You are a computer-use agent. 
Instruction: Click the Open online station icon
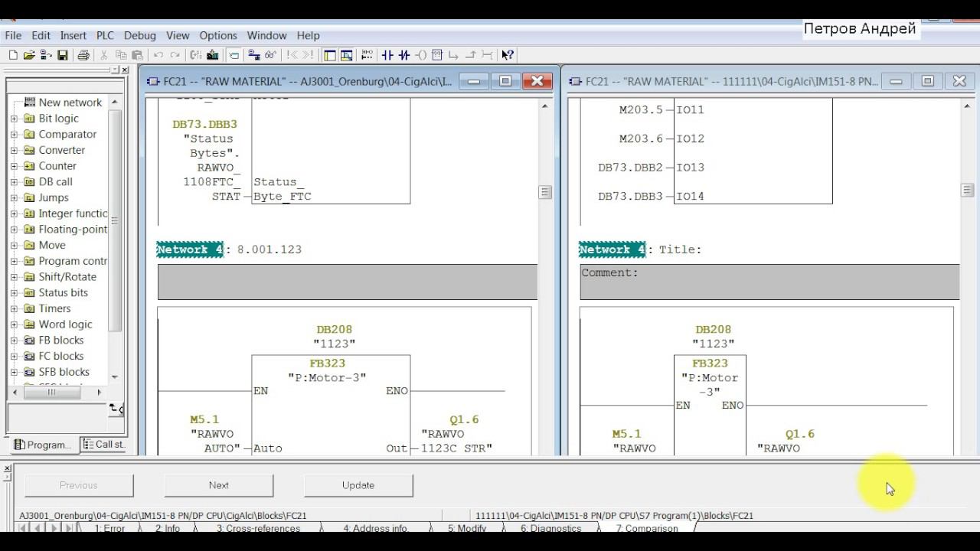point(46,55)
